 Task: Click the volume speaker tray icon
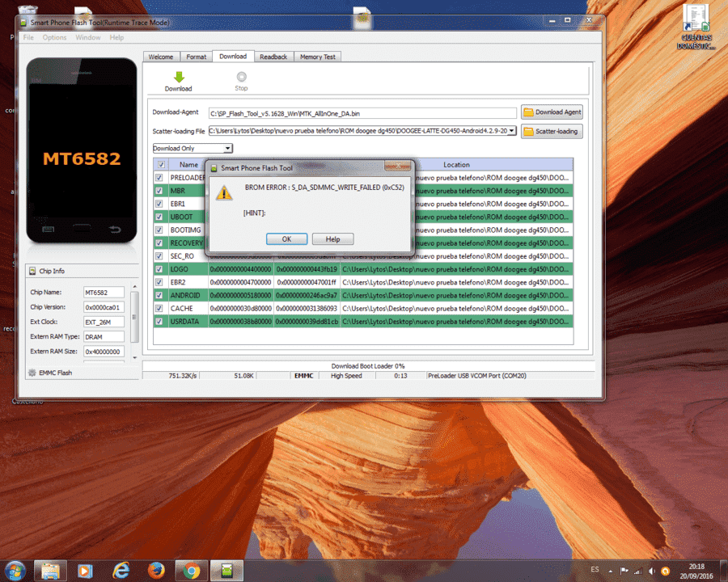[652, 571]
